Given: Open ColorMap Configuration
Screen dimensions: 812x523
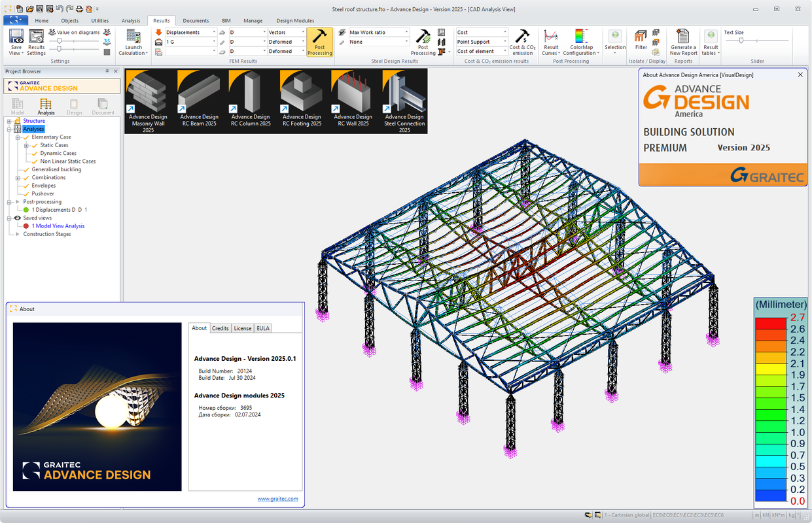Looking at the screenshot, I should pyautogui.click(x=581, y=42).
